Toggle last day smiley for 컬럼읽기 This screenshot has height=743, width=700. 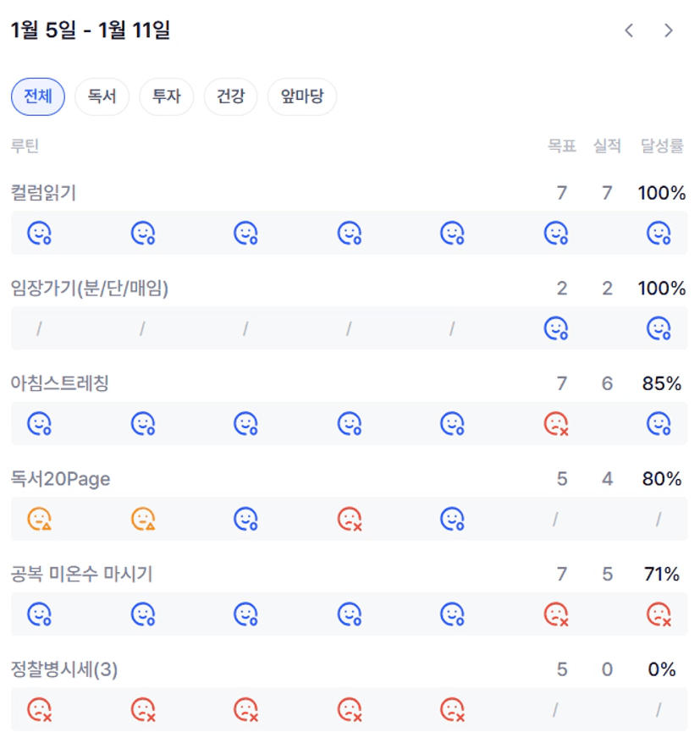point(659,233)
